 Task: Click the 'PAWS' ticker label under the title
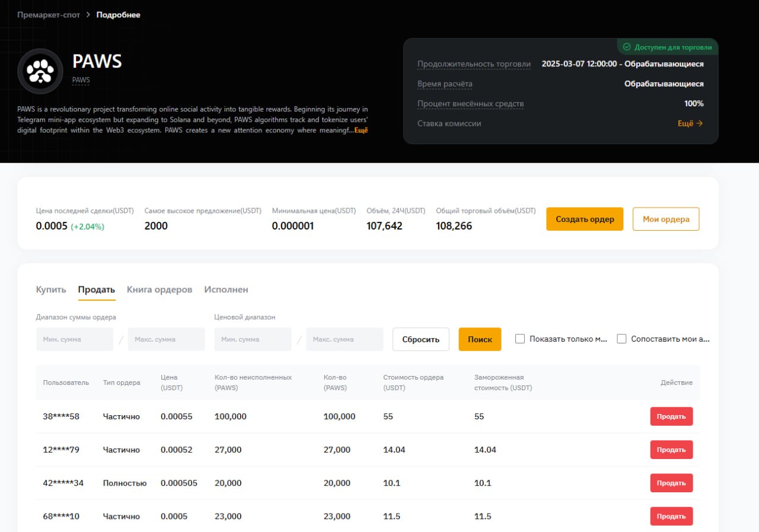point(81,79)
